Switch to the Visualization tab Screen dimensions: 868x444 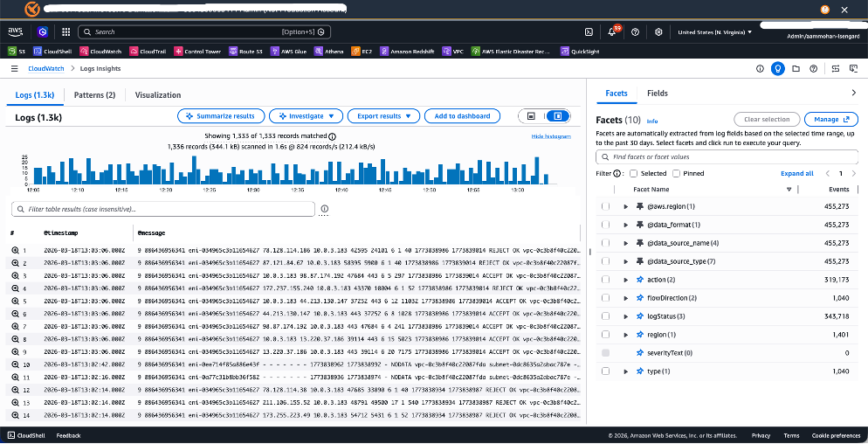pyautogui.click(x=158, y=94)
